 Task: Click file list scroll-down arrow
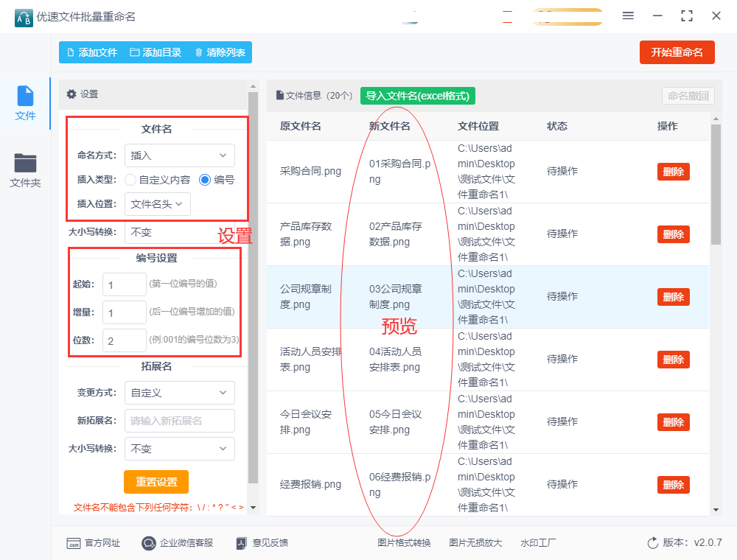point(716,510)
